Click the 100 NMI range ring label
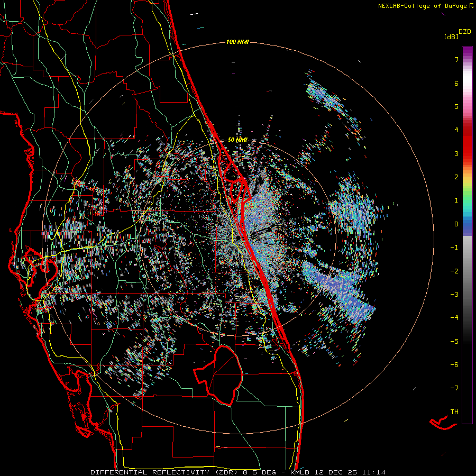The height and width of the screenshot is (476, 476). click(x=237, y=42)
